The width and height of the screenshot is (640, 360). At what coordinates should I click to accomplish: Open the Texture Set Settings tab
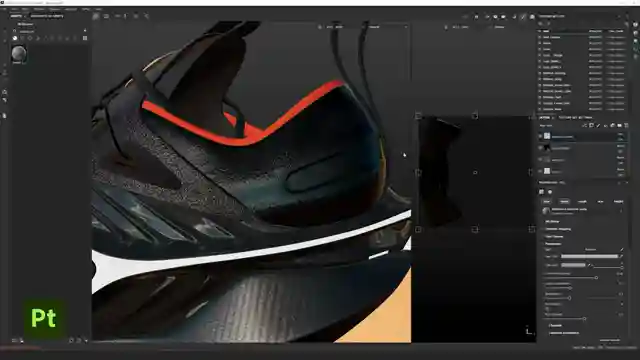(575, 118)
